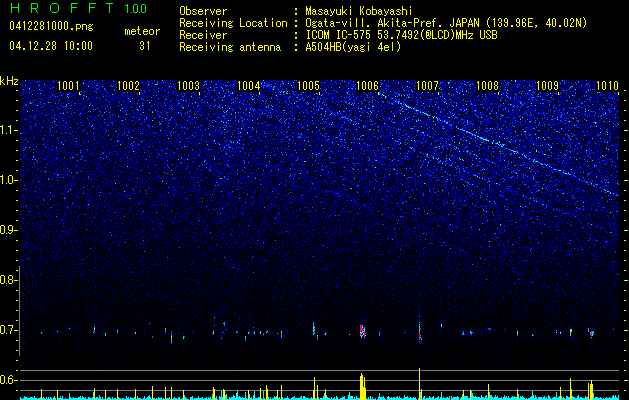629x400 pixels.
Task: Click the strong red echo near 1006
Action: (362, 331)
